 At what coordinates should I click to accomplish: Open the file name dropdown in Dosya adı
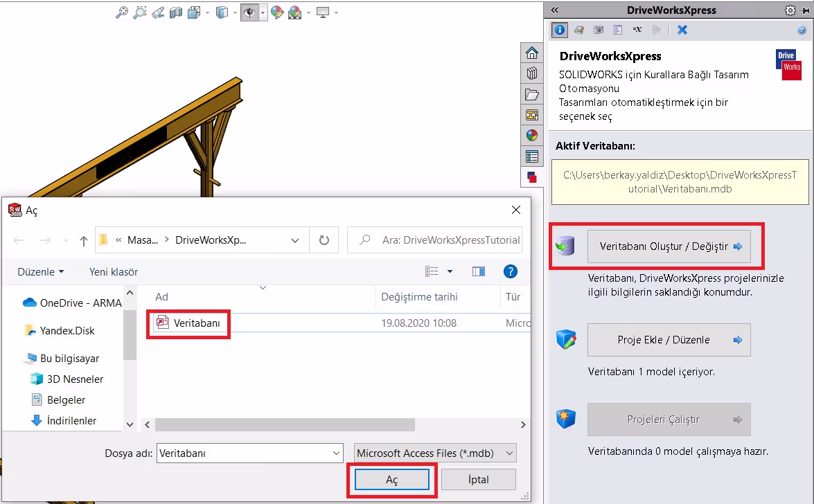337,453
